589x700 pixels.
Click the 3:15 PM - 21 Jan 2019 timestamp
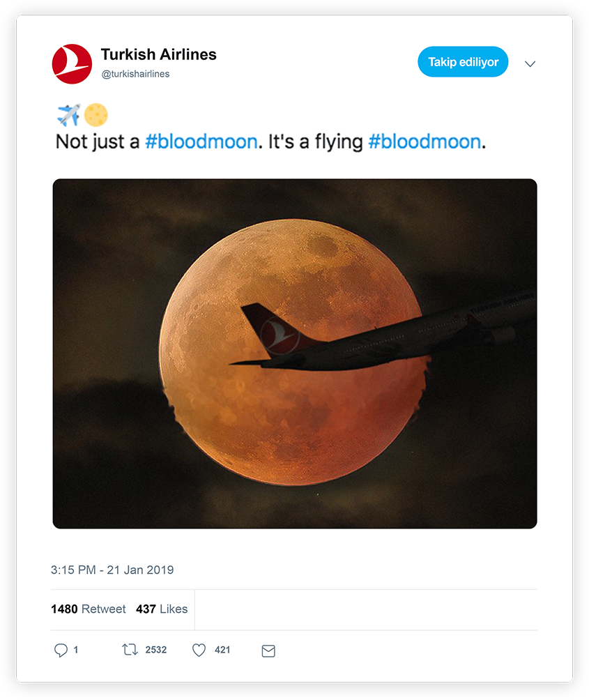pos(112,570)
